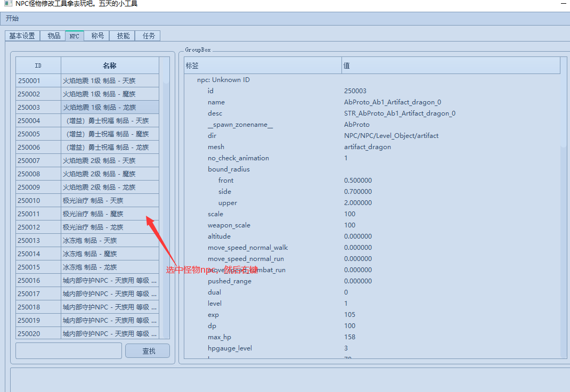Viewport: 570px width, 392px height.
Task: Click the 名称 column header
Action: point(110,66)
